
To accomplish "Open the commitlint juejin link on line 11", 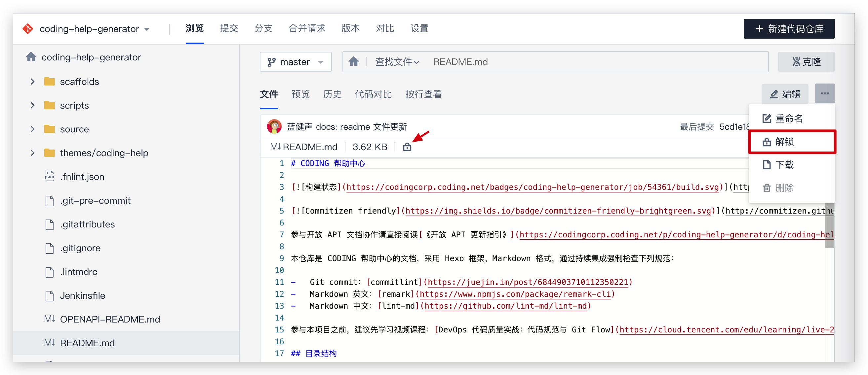I will click(528, 282).
